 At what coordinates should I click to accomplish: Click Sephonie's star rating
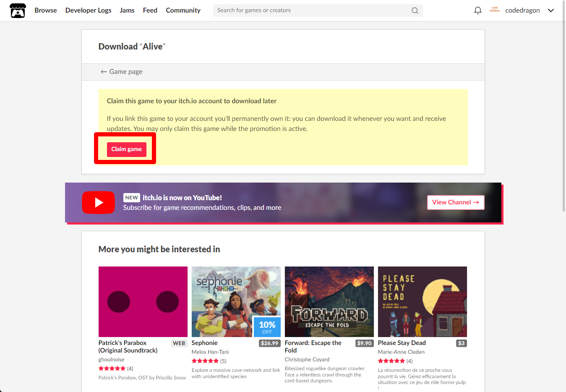pos(205,361)
